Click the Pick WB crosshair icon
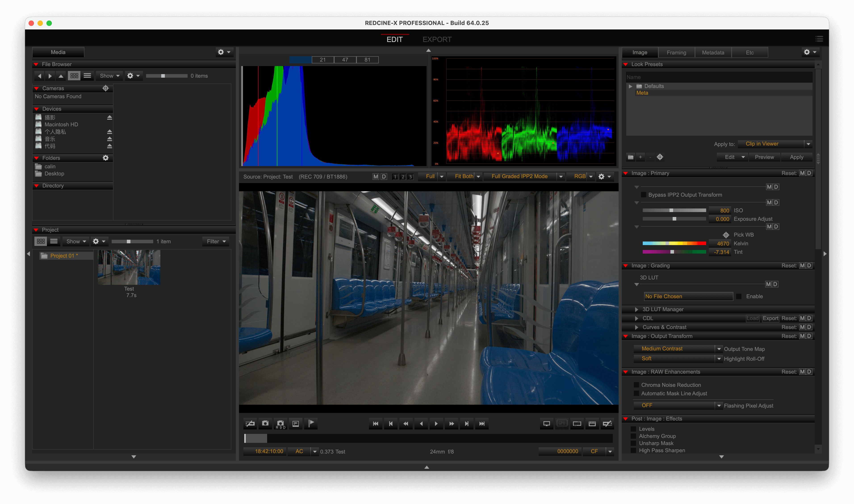The image size is (854, 504). point(726,235)
